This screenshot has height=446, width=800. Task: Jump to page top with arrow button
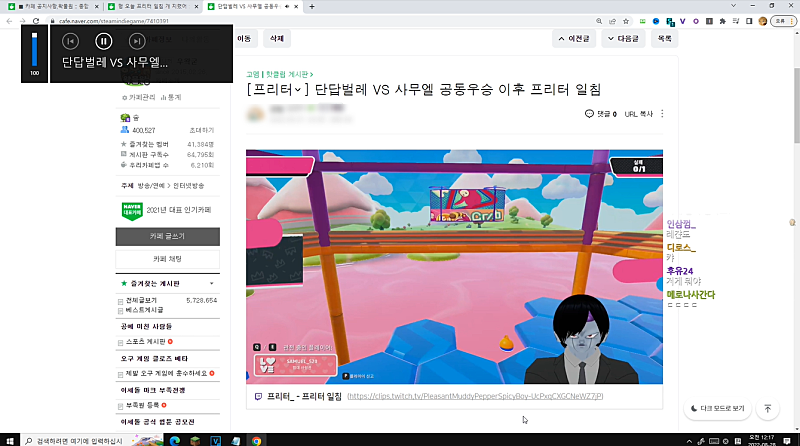pyautogui.click(x=767, y=409)
